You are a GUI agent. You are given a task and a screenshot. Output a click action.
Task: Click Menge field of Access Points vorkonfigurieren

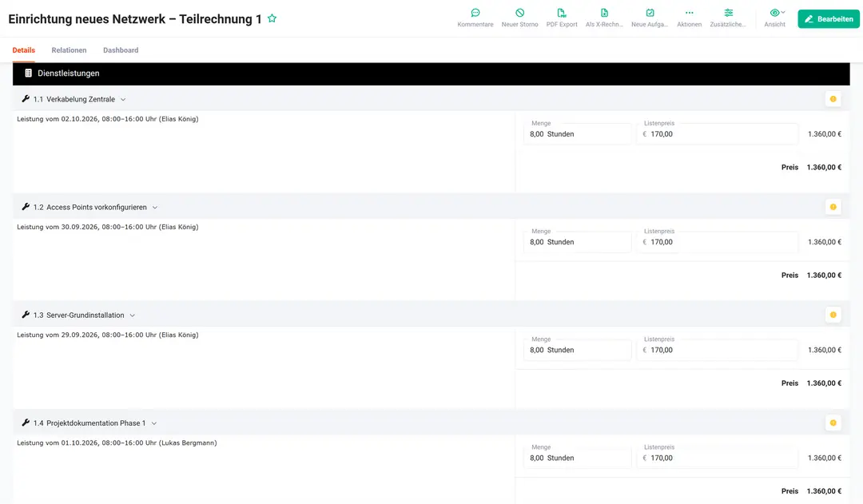(x=578, y=241)
